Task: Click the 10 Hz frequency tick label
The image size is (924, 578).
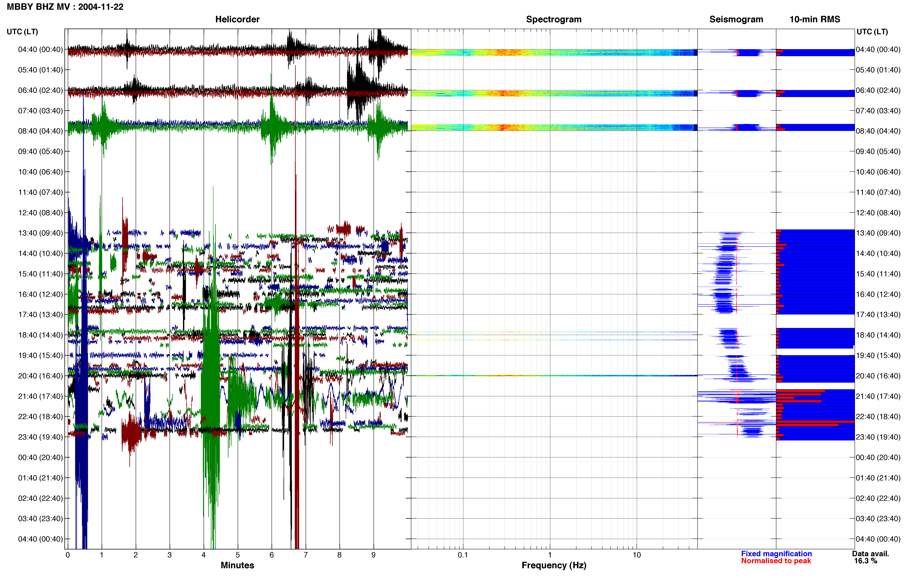Action: [637, 555]
